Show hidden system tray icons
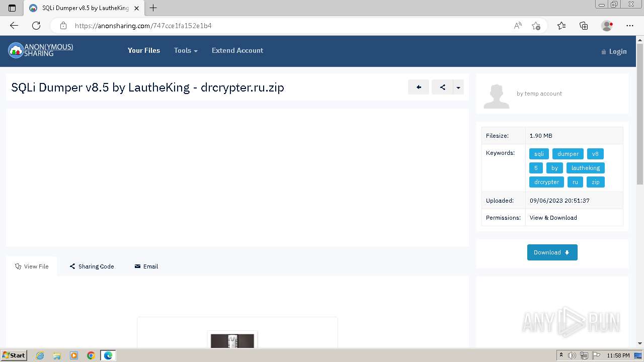Image resolution: width=644 pixels, height=362 pixels. point(561,355)
